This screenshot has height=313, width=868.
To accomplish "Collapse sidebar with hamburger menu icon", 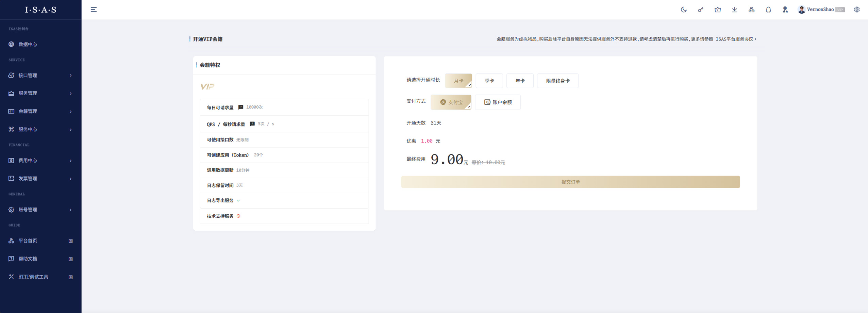I will pos(94,10).
